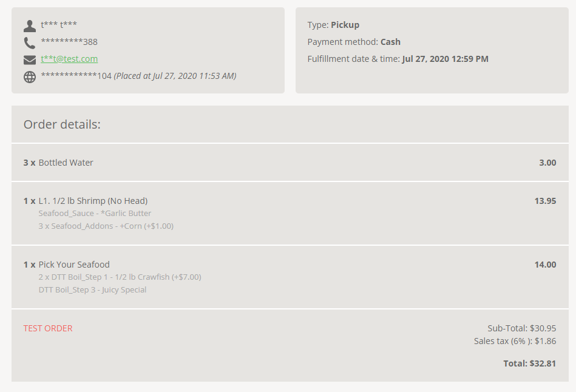The width and height of the screenshot is (576, 392).
Task: Click the red TEST ORDER label
Action: coord(48,328)
